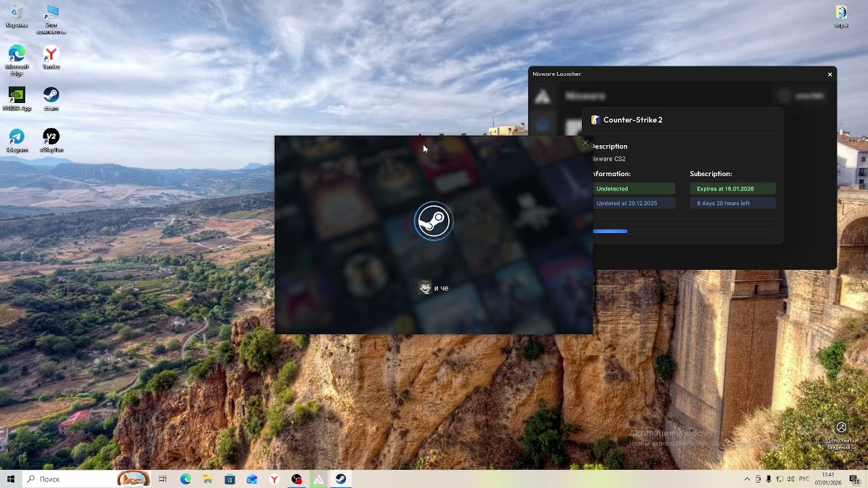
Task: Switch to Steam on the taskbar
Action: [x=340, y=479]
